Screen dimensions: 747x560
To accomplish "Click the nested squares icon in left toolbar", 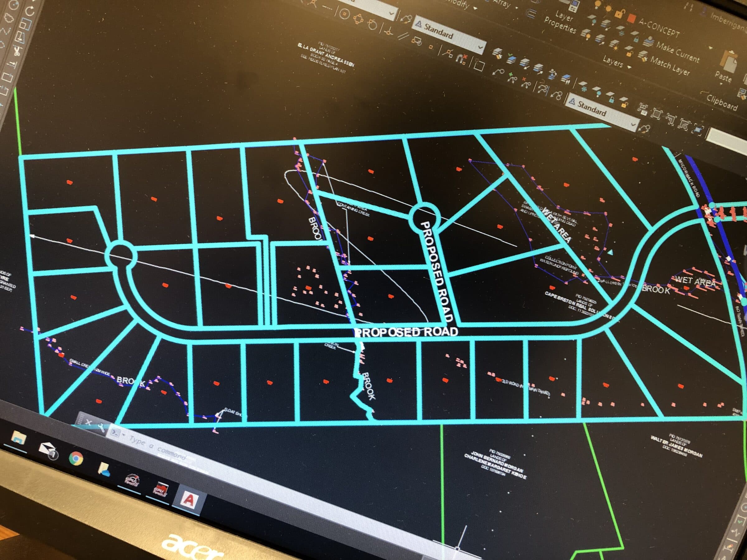I will tap(26, 24).
